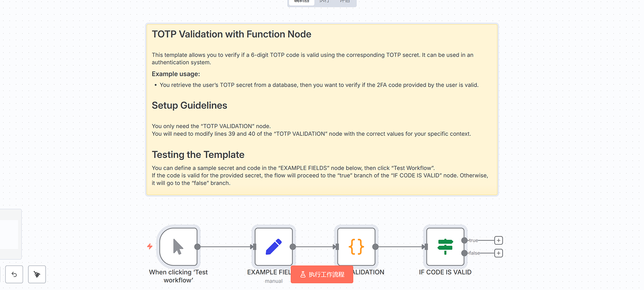
Task: Click the broom tidy-up workflow icon
Action: tap(37, 274)
